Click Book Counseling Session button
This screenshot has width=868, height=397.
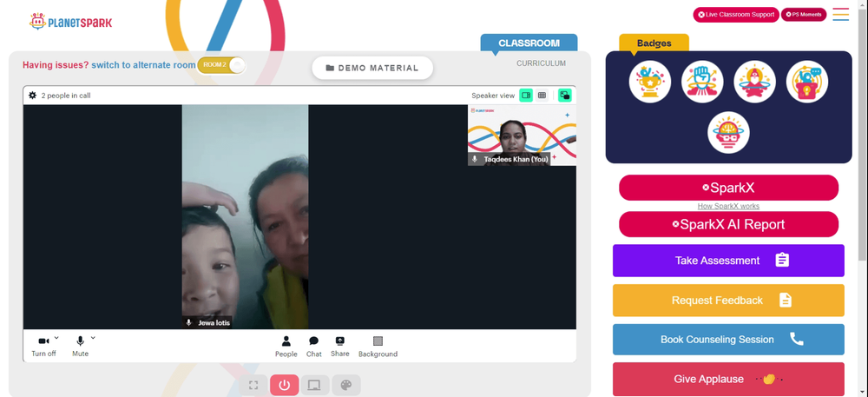(x=728, y=340)
